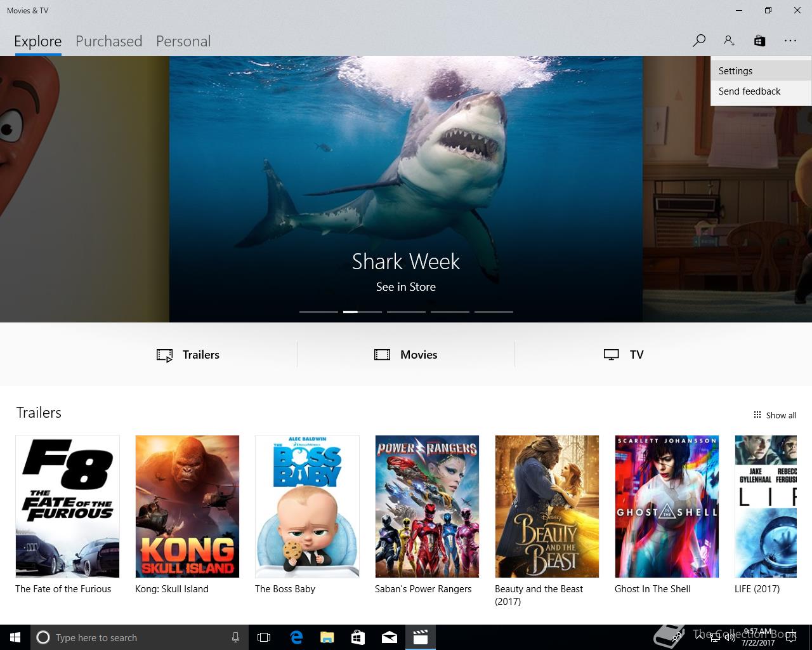Choose Settings from the dropdown menu
The width and height of the screenshot is (812, 650).
coord(761,71)
